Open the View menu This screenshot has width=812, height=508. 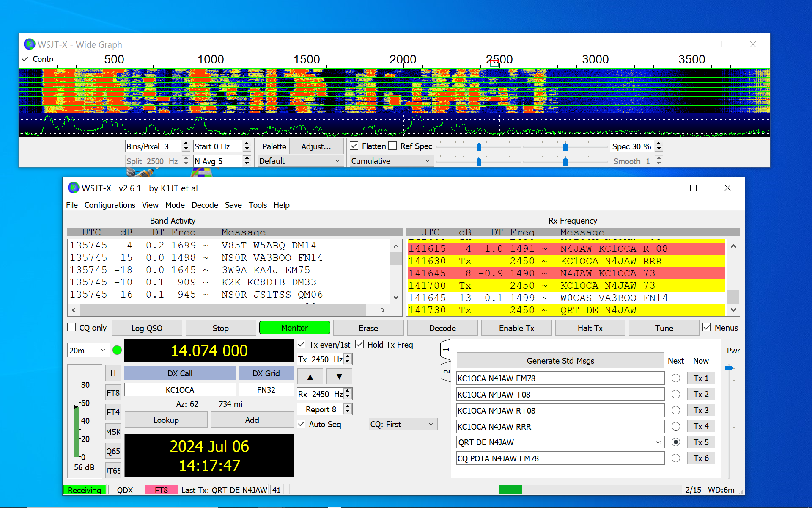(x=150, y=205)
